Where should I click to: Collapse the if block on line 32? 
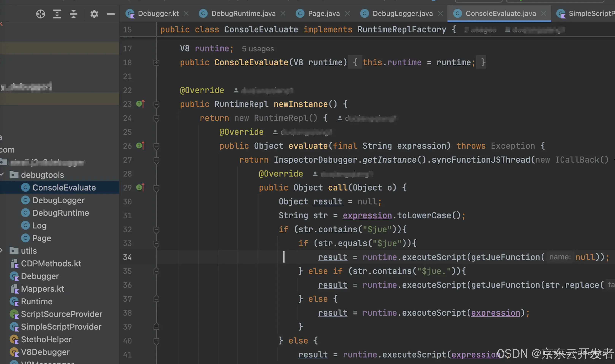[156, 230]
